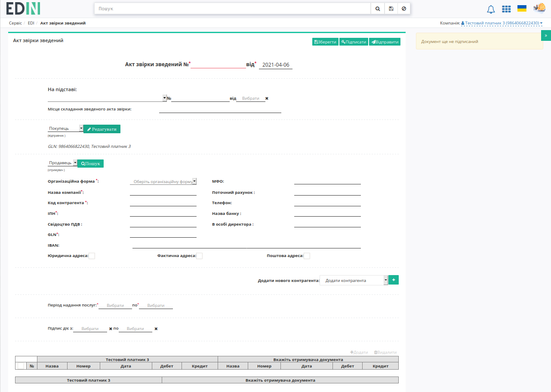The width and height of the screenshot is (551, 392).
Task: Open the notifications bell
Action: 491,9
